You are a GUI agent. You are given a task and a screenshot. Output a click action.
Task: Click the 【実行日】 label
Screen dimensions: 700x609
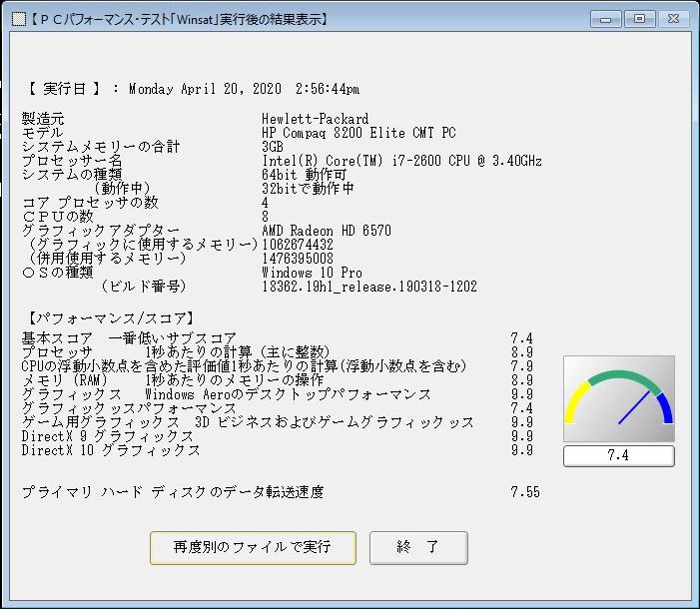point(65,89)
